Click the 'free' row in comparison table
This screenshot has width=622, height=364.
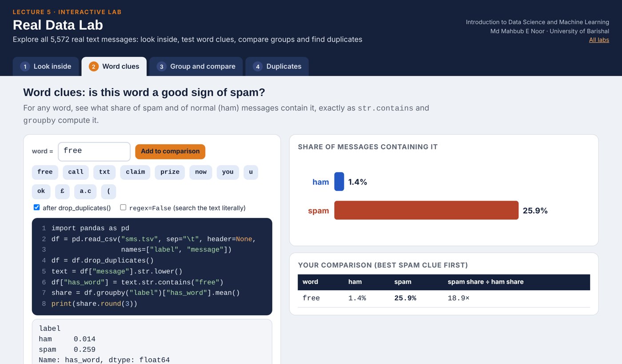(x=444, y=298)
